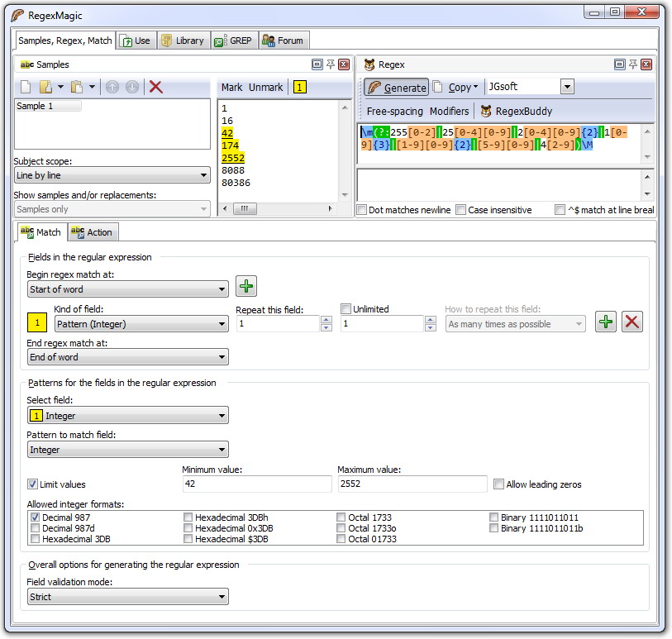This screenshot has height=639, width=672.
Task: Create a new sample with the blank page icon
Action: tap(25, 87)
